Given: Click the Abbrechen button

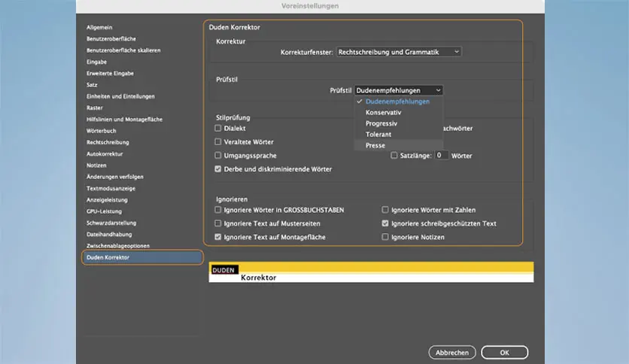Looking at the screenshot, I should 452,353.
